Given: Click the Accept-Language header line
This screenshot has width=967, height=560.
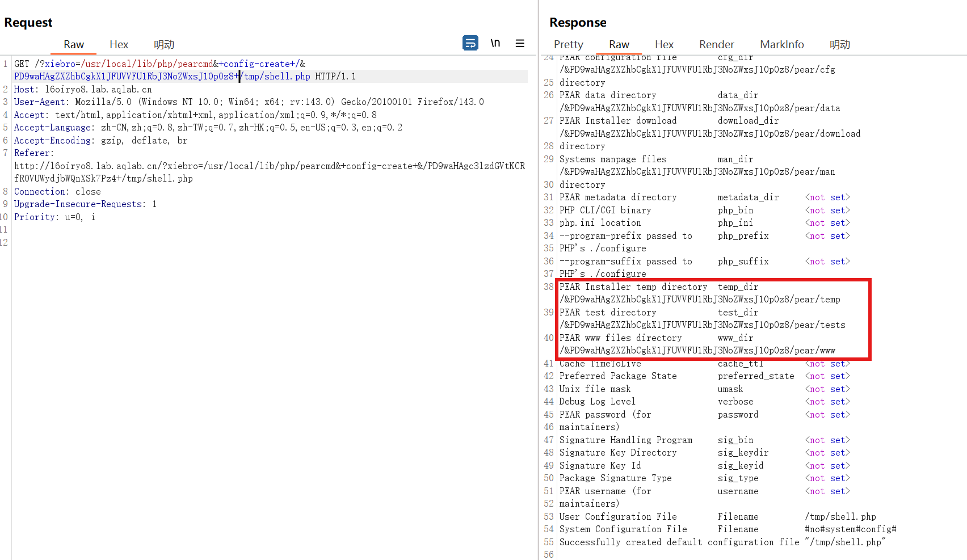Looking at the screenshot, I should [208, 128].
